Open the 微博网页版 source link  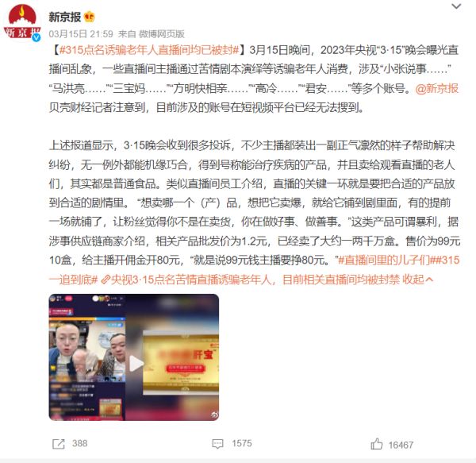[162, 33]
